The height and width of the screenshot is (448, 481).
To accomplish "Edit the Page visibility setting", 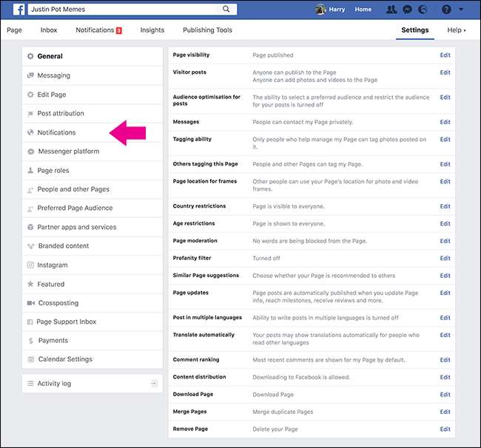I will [x=445, y=55].
